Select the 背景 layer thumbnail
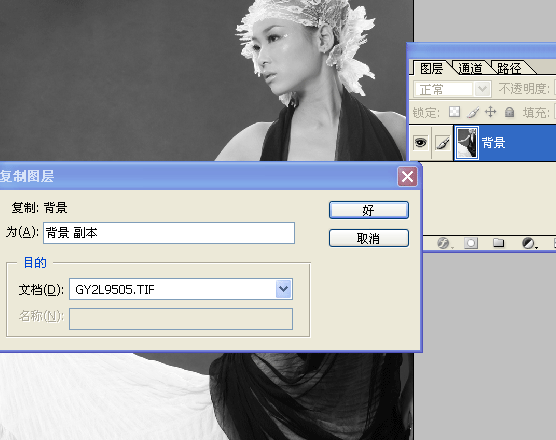The width and height of the screenshot is (556, 440). click(467, 143)
